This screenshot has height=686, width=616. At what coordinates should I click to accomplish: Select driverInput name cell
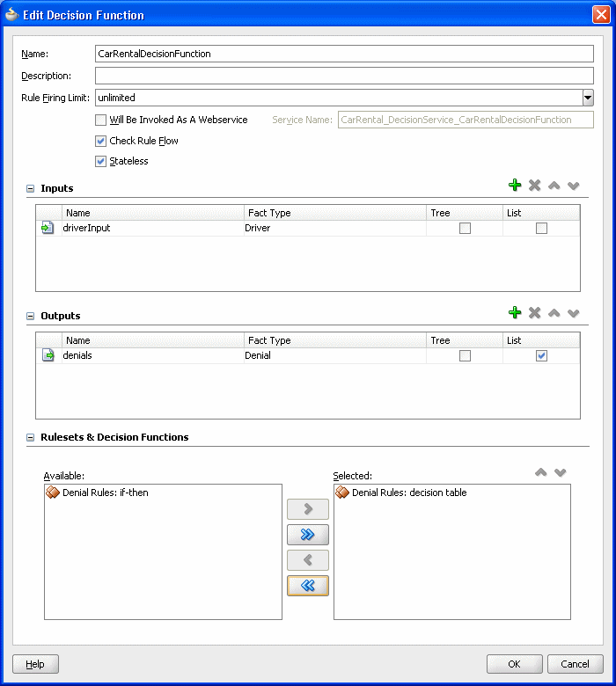pos(153,228)
